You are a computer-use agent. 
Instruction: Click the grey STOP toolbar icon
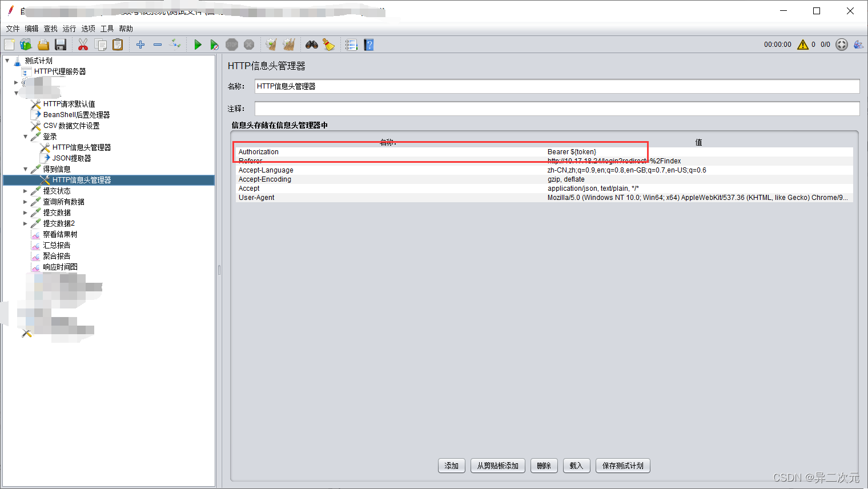click(x=232, y=45)
